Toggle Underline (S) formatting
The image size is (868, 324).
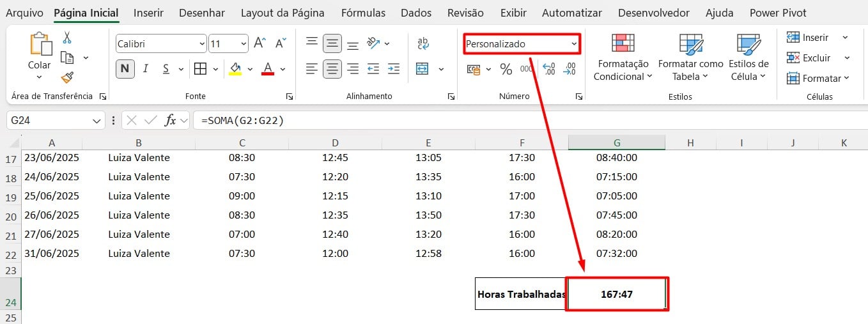coord(166,68)
